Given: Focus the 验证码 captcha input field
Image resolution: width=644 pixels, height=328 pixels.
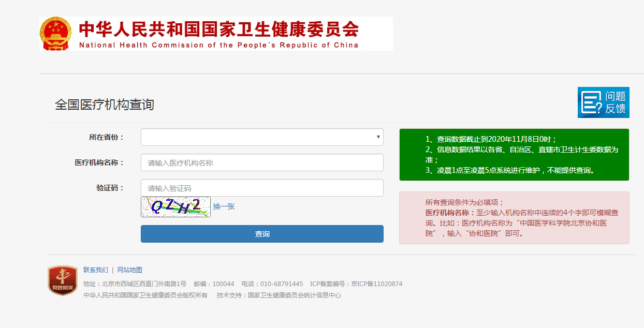Looking at the screenshot, I should (x=262, y=188).
